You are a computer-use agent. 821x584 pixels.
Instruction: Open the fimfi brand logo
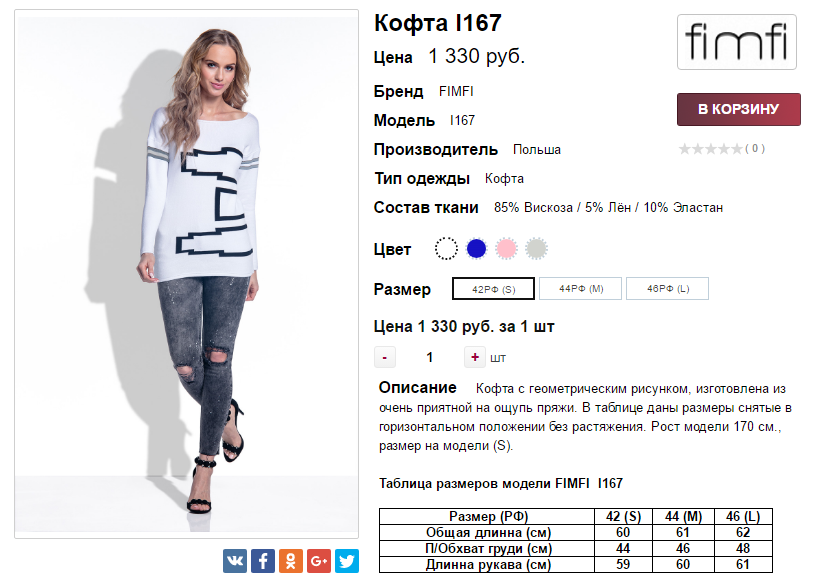[737, 42]
